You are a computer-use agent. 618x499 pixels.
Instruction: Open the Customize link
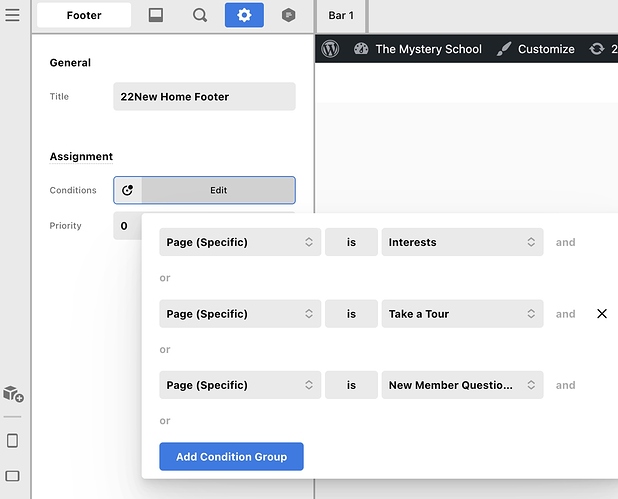coord(546,49)
